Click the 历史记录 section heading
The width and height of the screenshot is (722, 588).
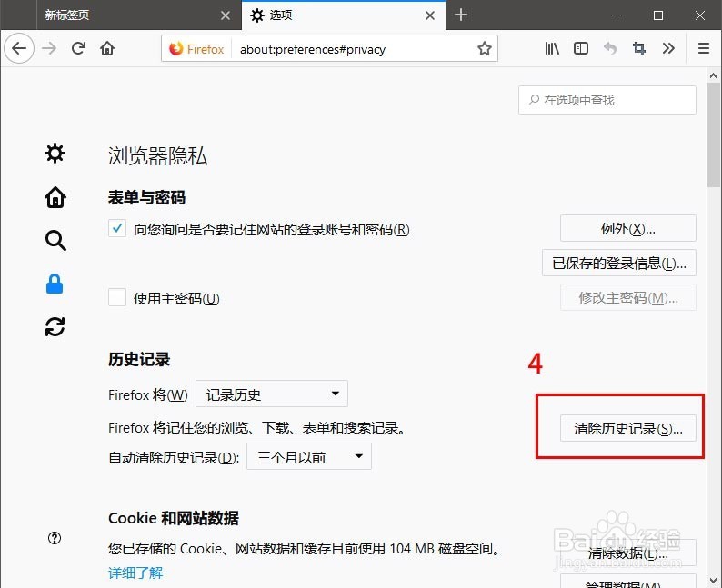(139, 359)
